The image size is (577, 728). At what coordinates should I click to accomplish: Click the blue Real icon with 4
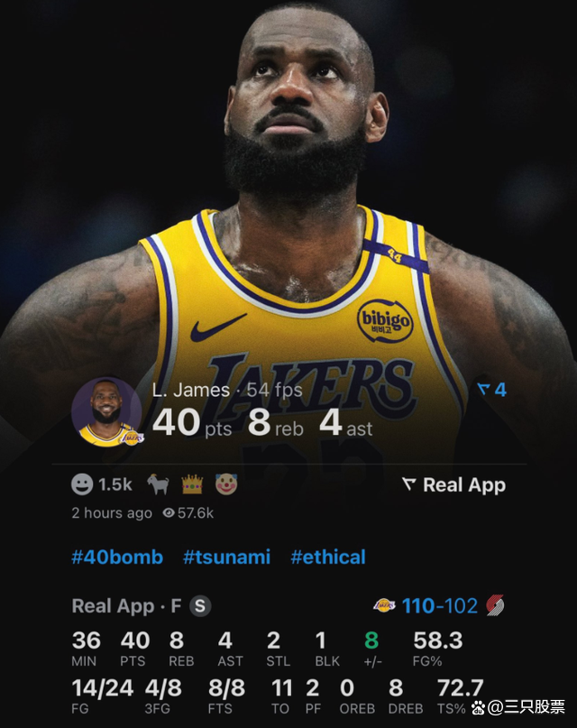click(491, 390)
